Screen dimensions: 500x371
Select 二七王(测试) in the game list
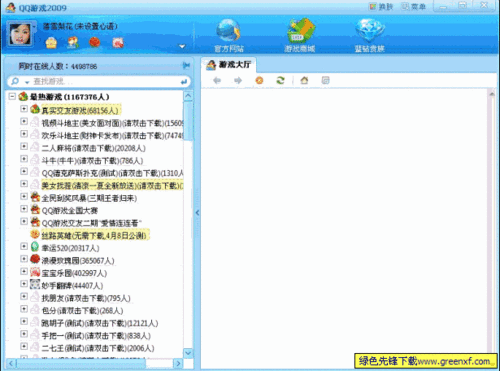98,348
